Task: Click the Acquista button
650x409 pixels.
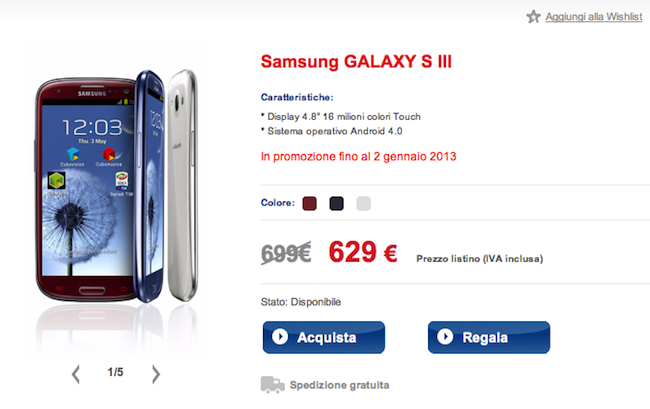Action: pos(324,337)
